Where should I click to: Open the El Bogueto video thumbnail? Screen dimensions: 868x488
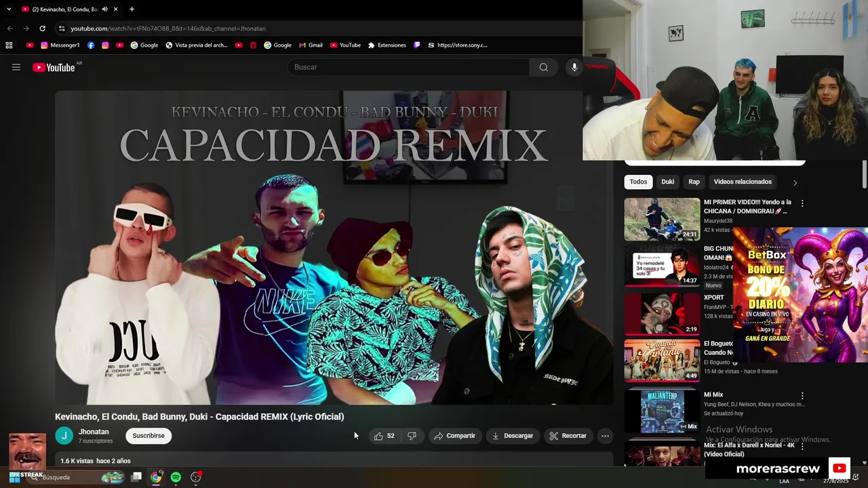click(x=662, y=361)
